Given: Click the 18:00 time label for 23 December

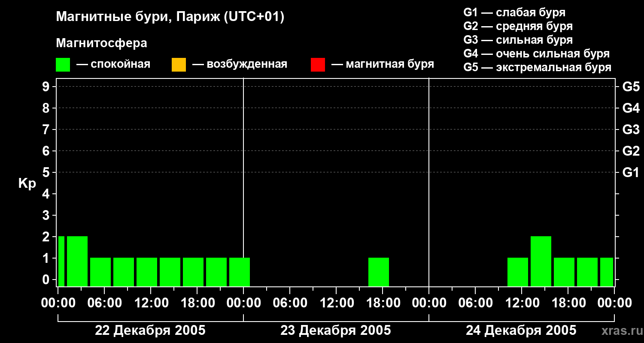Looking at the screenshot, I should pos(383,303).
